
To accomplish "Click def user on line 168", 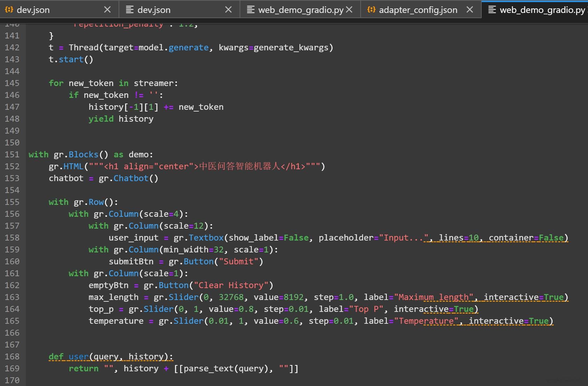I will pos(69,357).
